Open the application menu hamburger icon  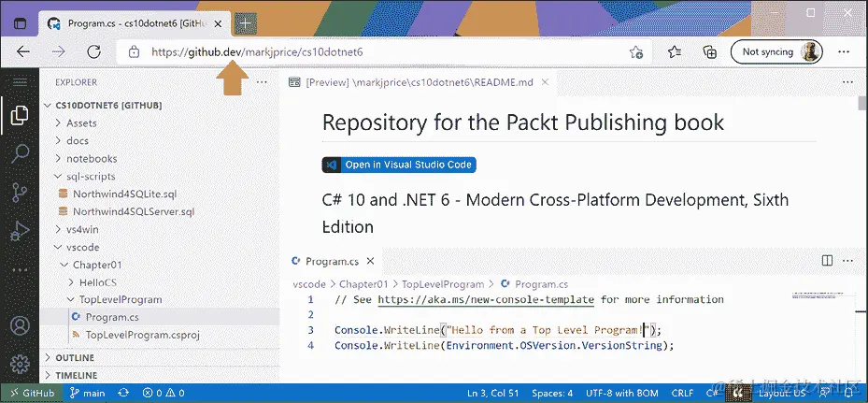20,82
